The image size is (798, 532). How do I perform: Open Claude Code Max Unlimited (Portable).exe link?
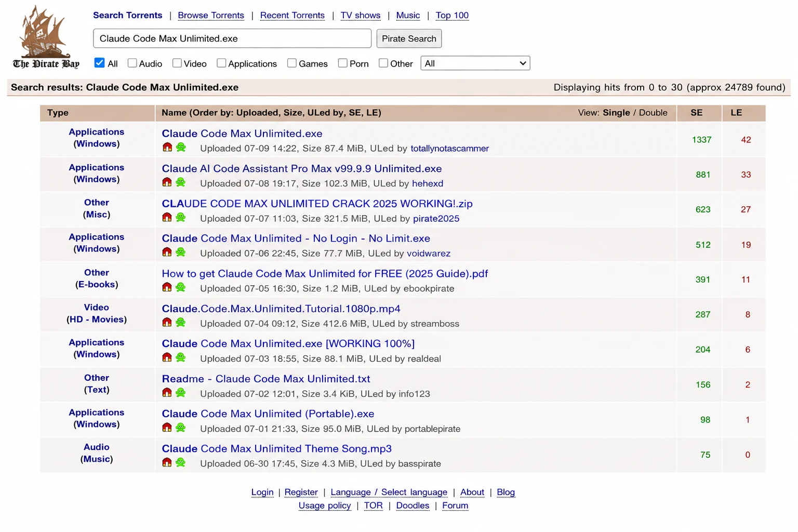coord(268,414)
